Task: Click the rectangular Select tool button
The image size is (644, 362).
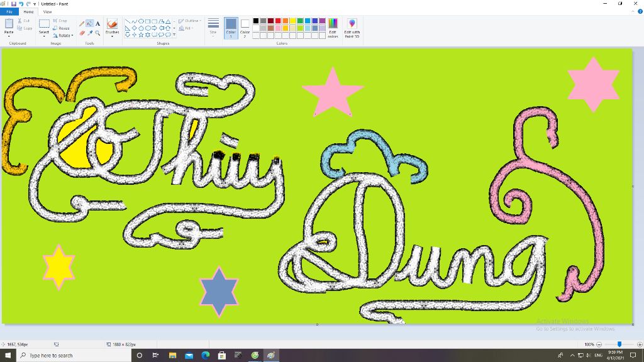Action: click(x=44, y=25)
